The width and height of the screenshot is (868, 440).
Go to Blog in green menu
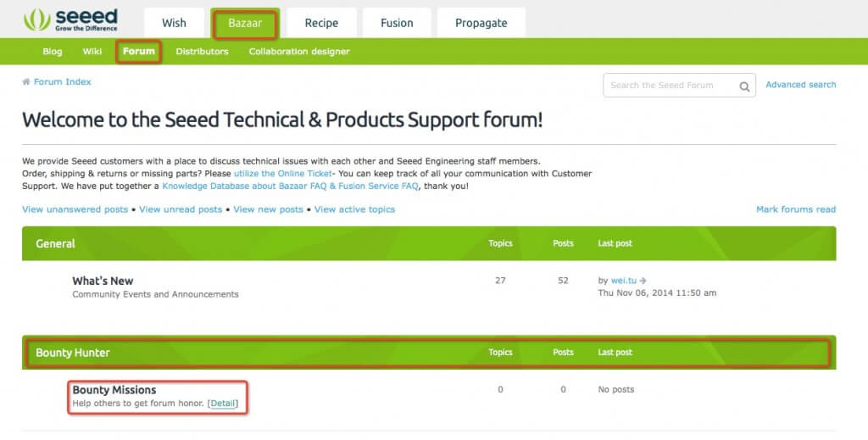click(x=53, y=52)
